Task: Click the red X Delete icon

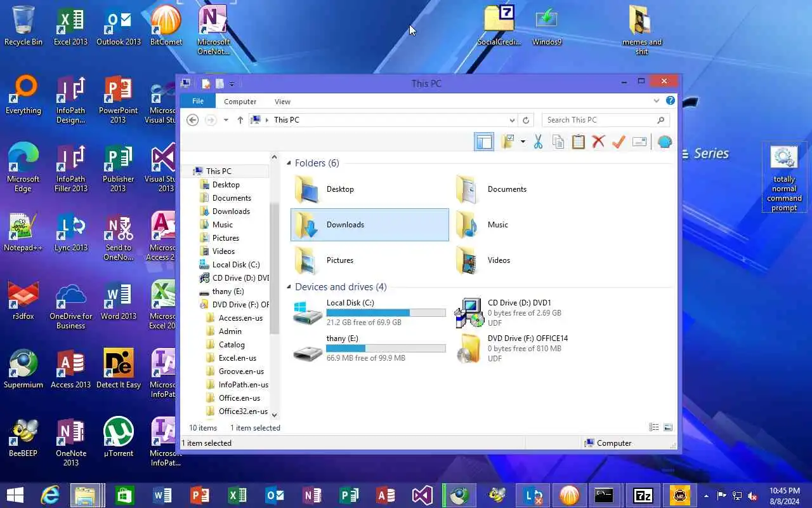Action: 598,142
